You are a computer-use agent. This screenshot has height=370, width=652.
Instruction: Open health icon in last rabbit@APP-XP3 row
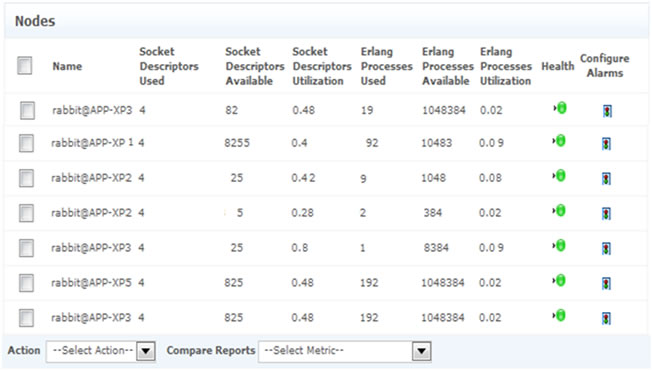pos(560,316)
